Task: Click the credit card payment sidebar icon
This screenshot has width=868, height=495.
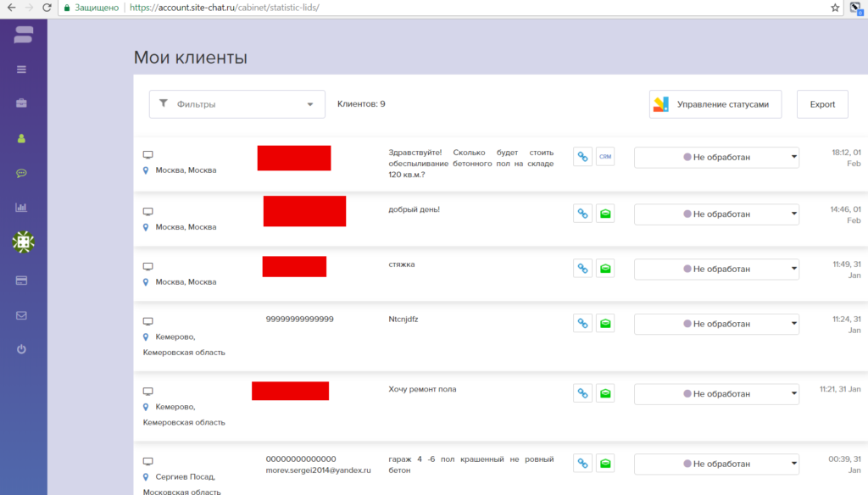Action: [22, 281]
